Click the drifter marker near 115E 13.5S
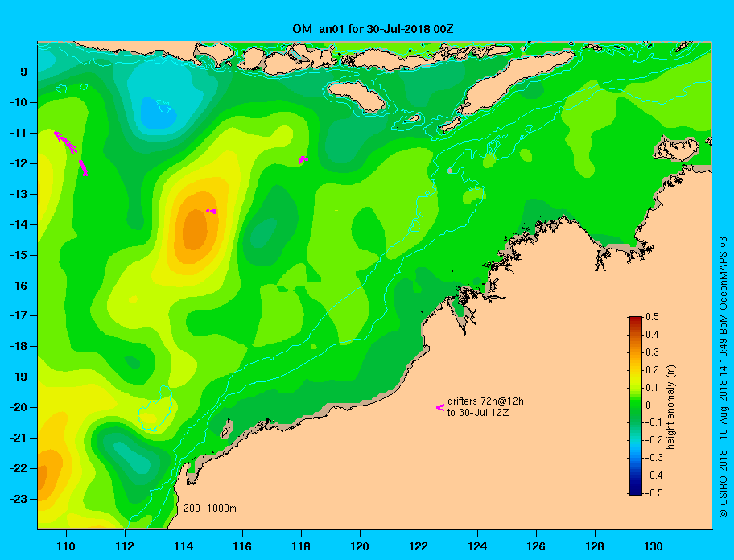 point(211,212)
